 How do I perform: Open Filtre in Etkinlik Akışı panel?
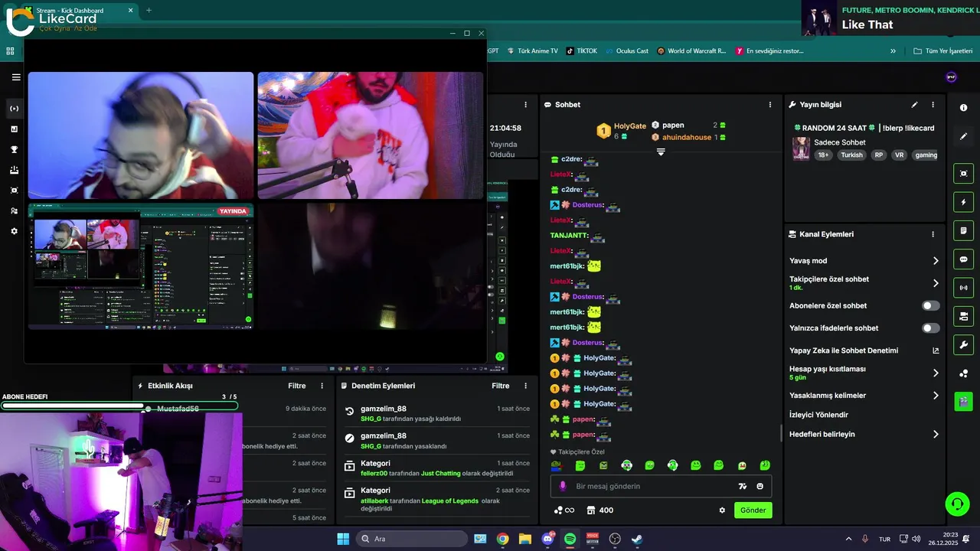coord(297,386)
